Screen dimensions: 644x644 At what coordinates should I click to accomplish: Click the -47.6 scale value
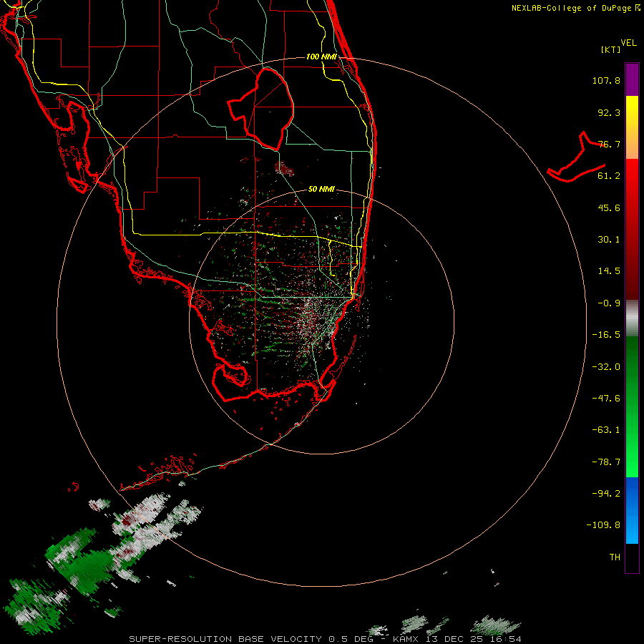[606, 399]
